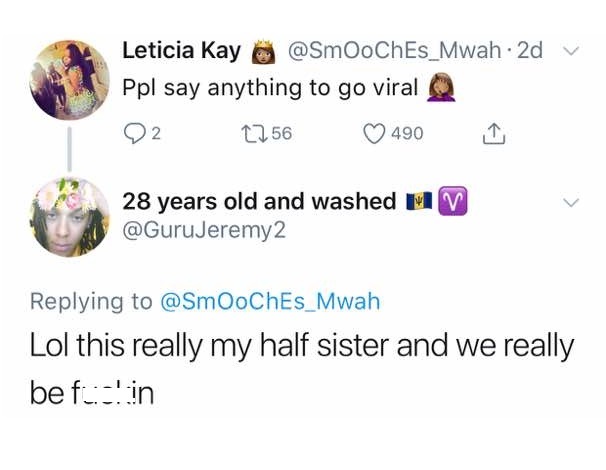
Task: Open the "28 years old and washed" profile name
Action: pos(259,201)
